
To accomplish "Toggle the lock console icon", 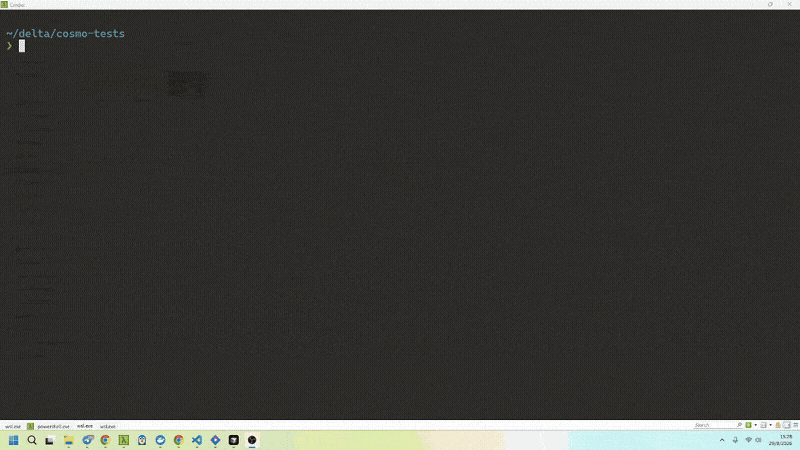I will (778, 425).
